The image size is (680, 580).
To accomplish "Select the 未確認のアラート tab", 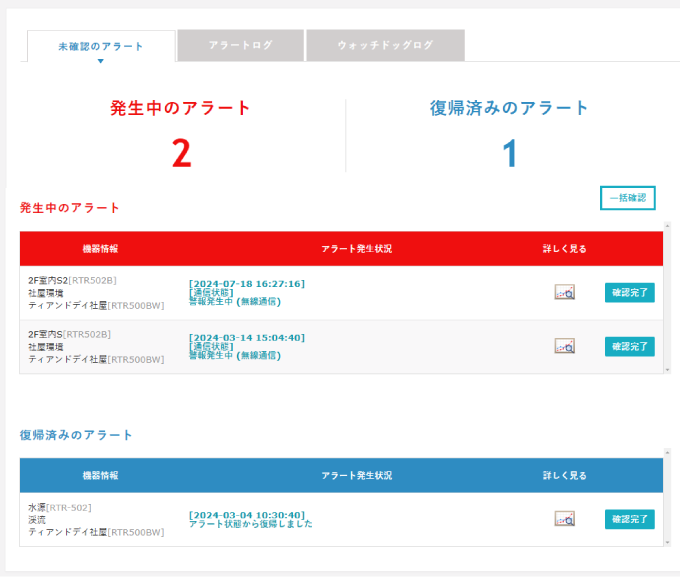I will pos(100,46).
